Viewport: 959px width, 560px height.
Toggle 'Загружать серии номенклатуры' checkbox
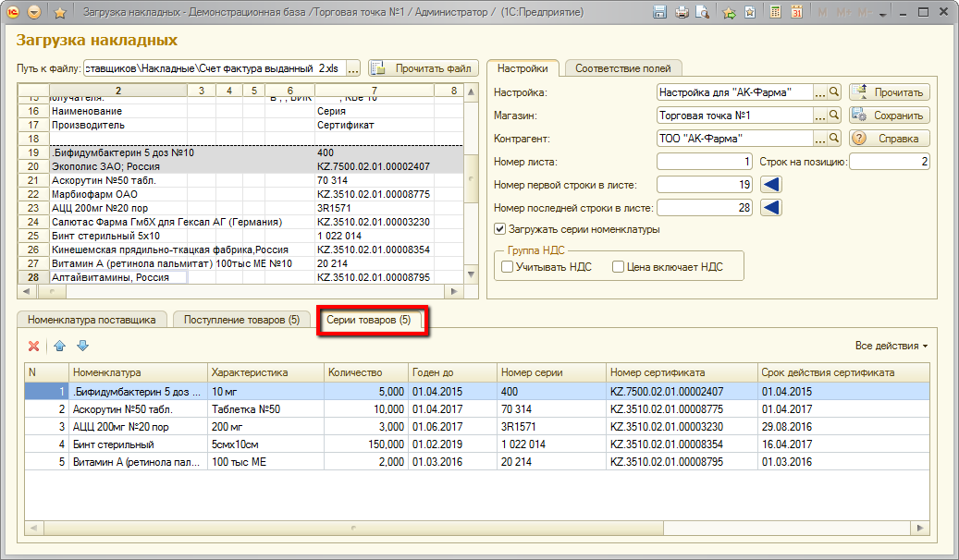[500, 229]
